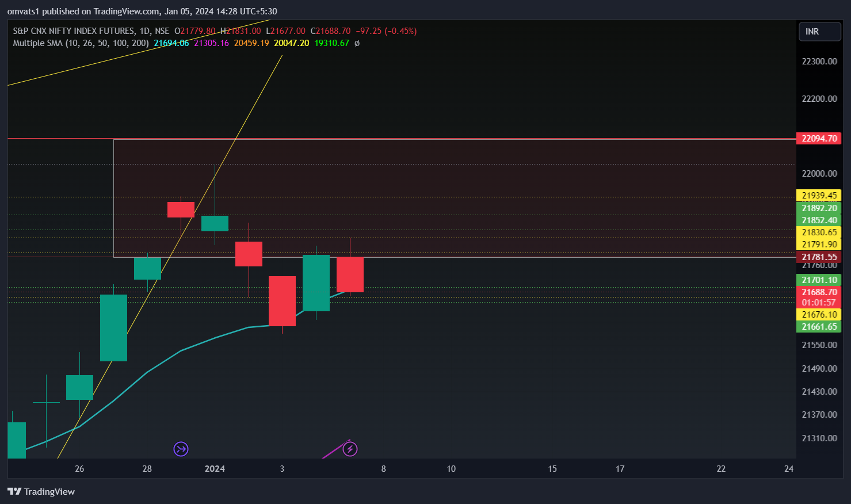The height and width of the screenshot is (504, 851).
Task: Open the INR currency selector
Action: click(820, 32)
